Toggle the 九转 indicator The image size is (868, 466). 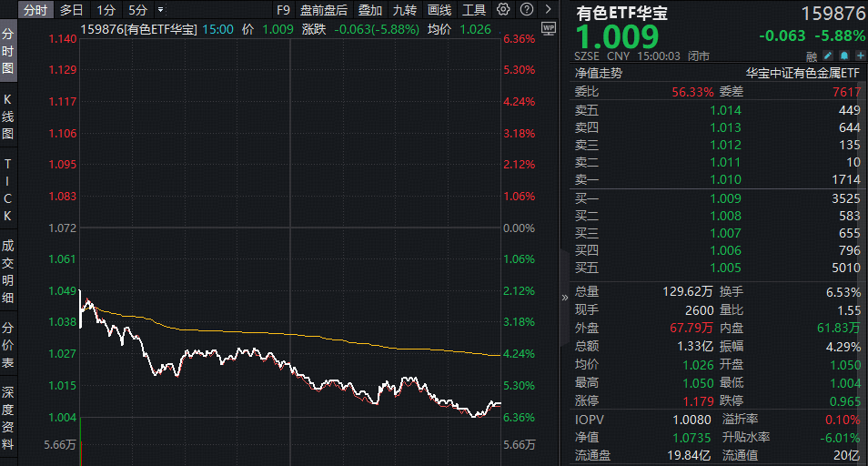(x=405, y=10)
